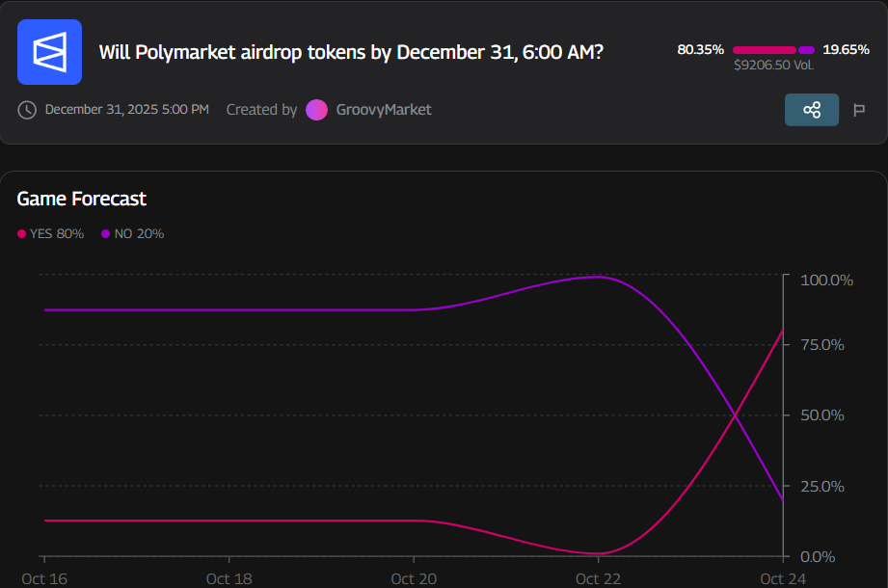
Task: Click the Oct 20 axis label
Action: (414, 579)
